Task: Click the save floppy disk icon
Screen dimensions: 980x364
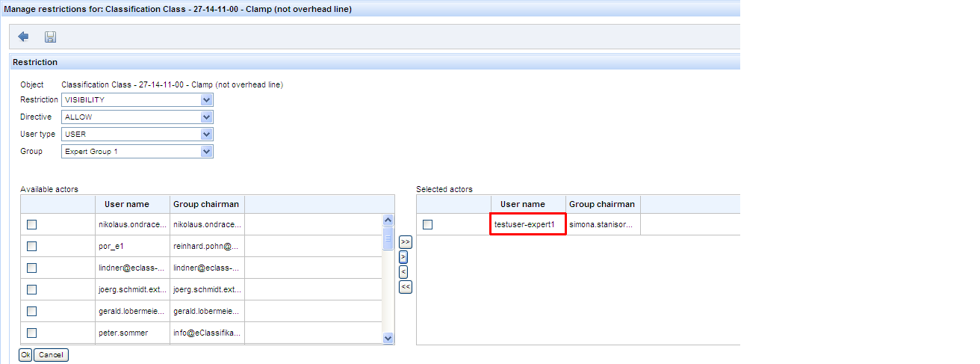Action: 51,37
